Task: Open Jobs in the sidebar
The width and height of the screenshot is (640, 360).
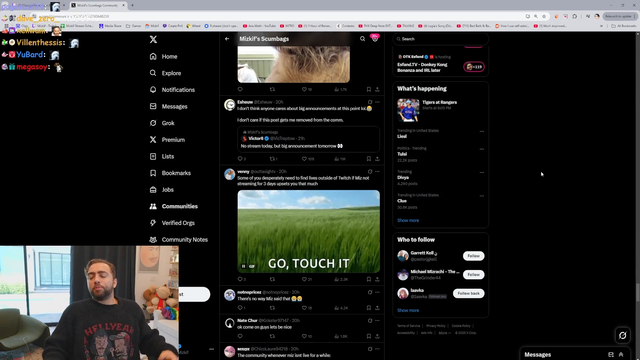Action: pos(162,190)
